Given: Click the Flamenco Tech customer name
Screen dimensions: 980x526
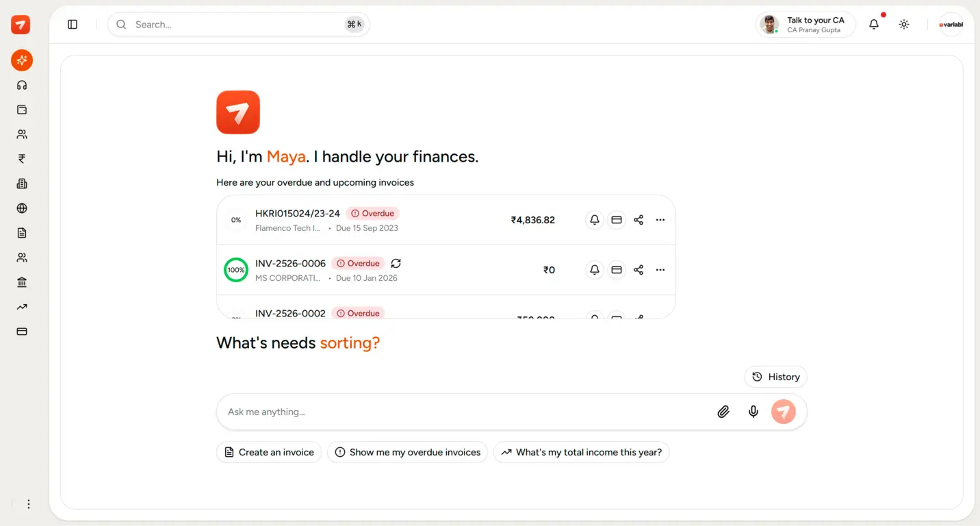Looking at the screenshot, I should click(x=287, y=228).
